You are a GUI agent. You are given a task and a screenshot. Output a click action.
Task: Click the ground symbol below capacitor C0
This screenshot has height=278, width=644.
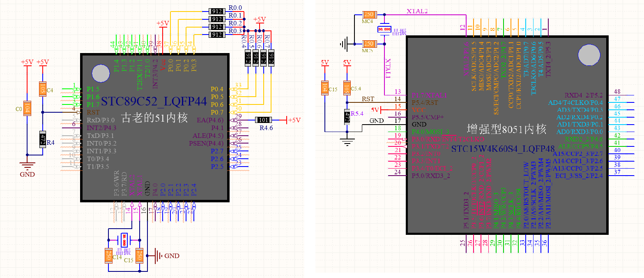pyautogui.click(x=28, y=166)
